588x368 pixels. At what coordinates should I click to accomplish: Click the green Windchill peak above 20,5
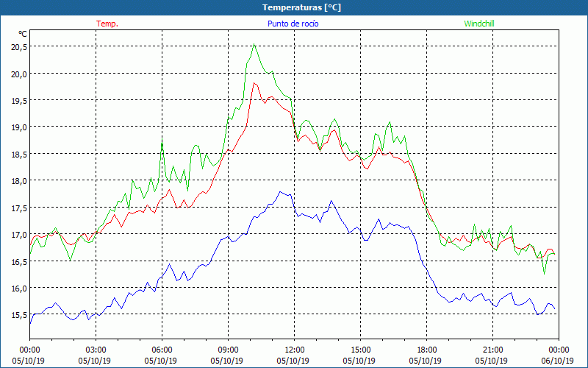tap(254, 44)
